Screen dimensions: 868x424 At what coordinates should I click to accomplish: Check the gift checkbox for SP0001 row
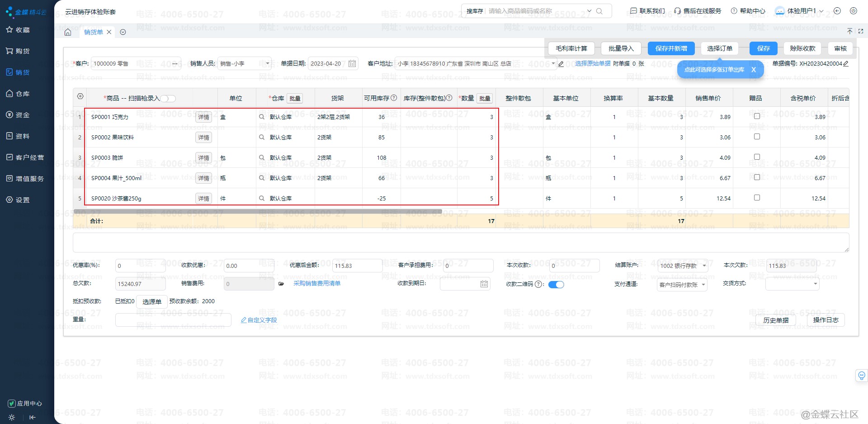[757, 116]
